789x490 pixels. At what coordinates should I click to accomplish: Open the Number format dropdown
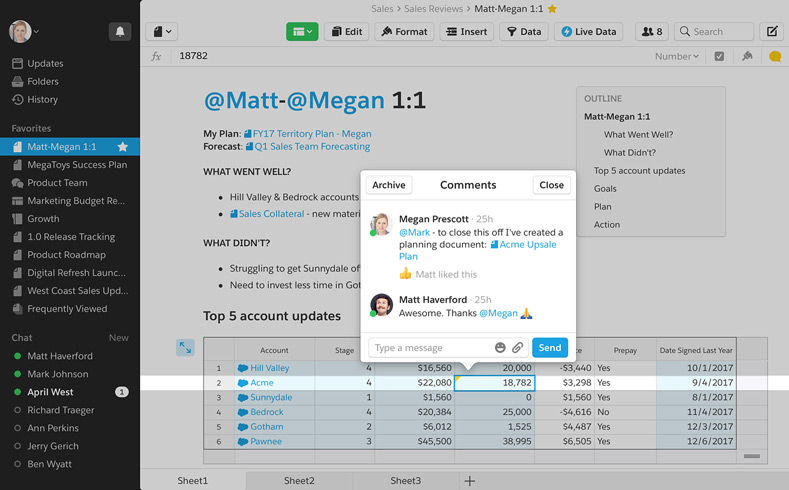677,56
